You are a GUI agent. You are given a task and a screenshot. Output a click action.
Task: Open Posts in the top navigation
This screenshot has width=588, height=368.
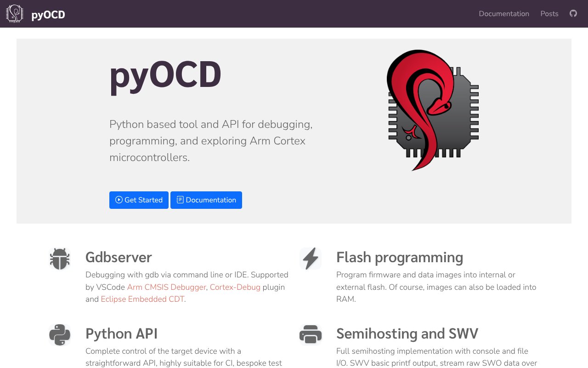[x=549, y=14]
